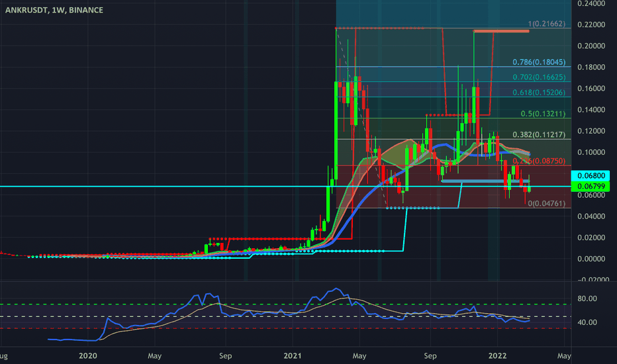The width and height of the screenshot is (617, 364).
Task: Click the cyan 0.06800 price tag
Action: [x=591, y=175]
